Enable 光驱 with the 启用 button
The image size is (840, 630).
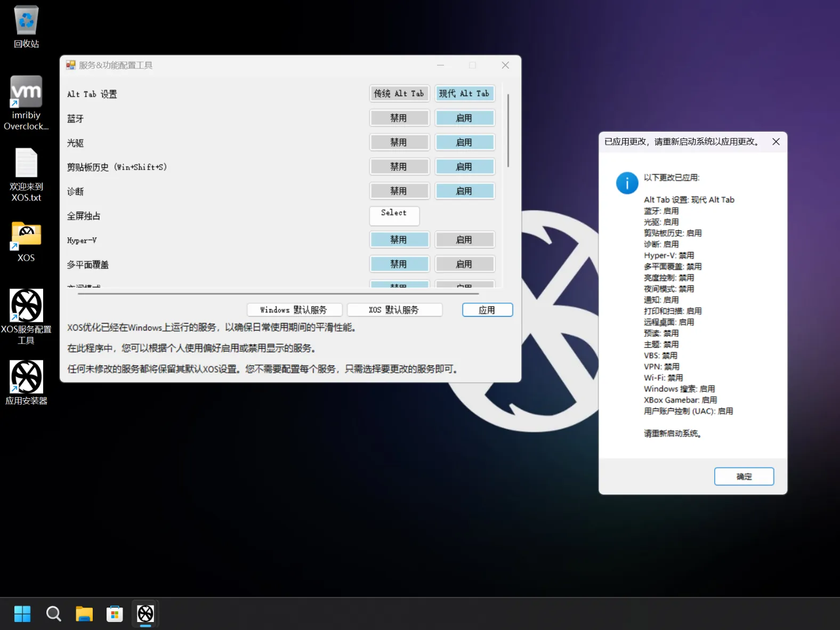tap(465, 142)
